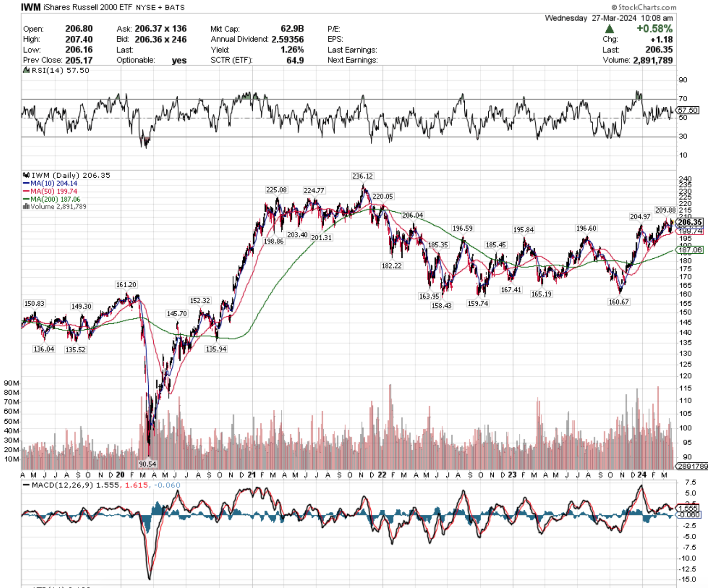
Task: Click the Annual Dividend value 2.59356
Action: pyautogui.click(x=288, y=39)
